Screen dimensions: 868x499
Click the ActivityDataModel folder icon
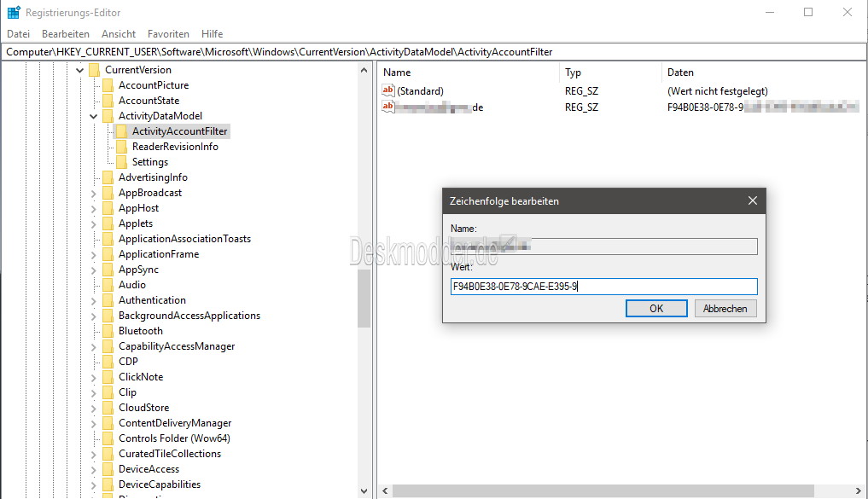click(108, 116)
